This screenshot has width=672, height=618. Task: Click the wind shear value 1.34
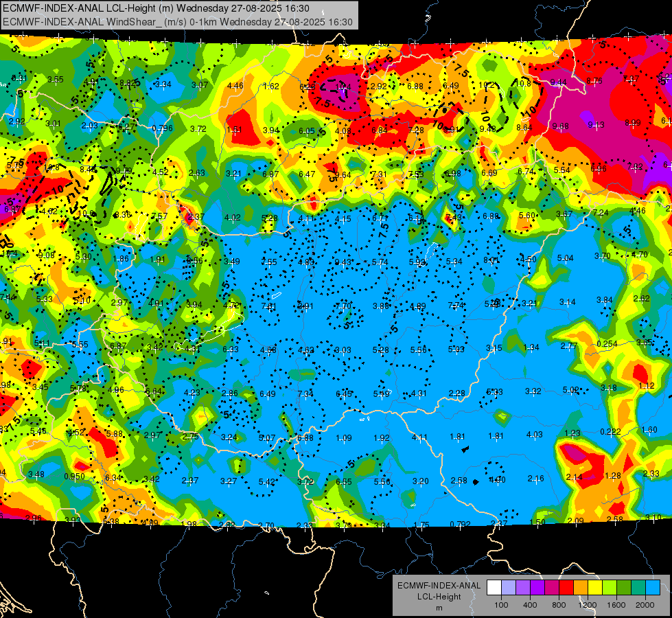[x=531, y=347]
